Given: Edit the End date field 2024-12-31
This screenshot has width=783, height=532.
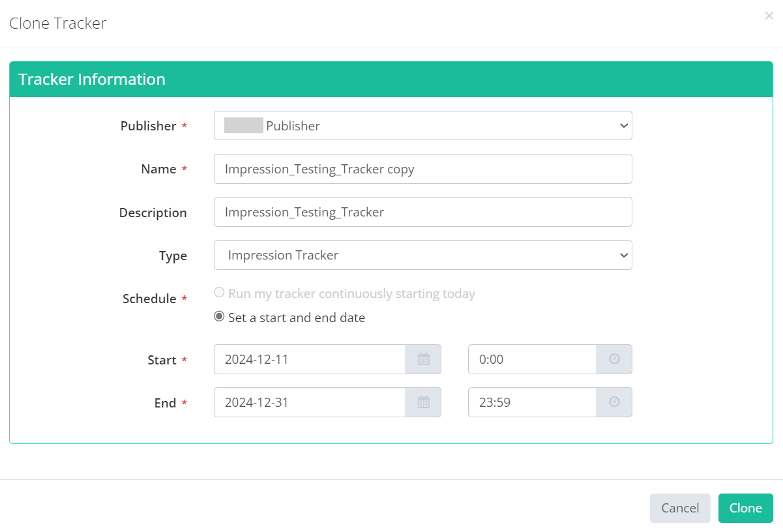Looking at the screenshot, I should (310, 402).
